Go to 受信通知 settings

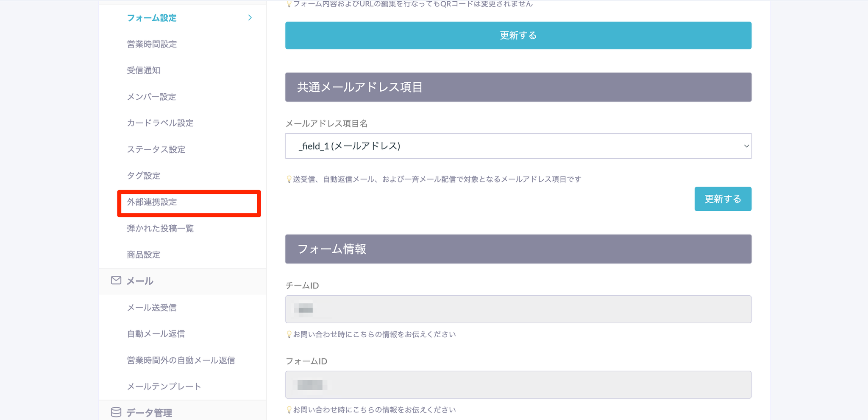pos(144,70)
